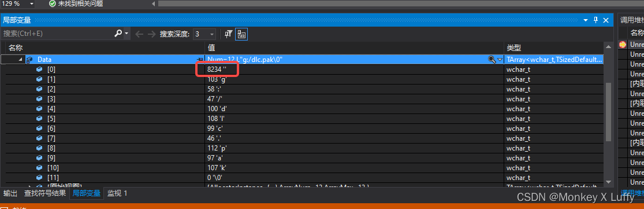Screen dimensions: 644x209
Task: Select the value 100 'd'
Action: coord(217,109)
